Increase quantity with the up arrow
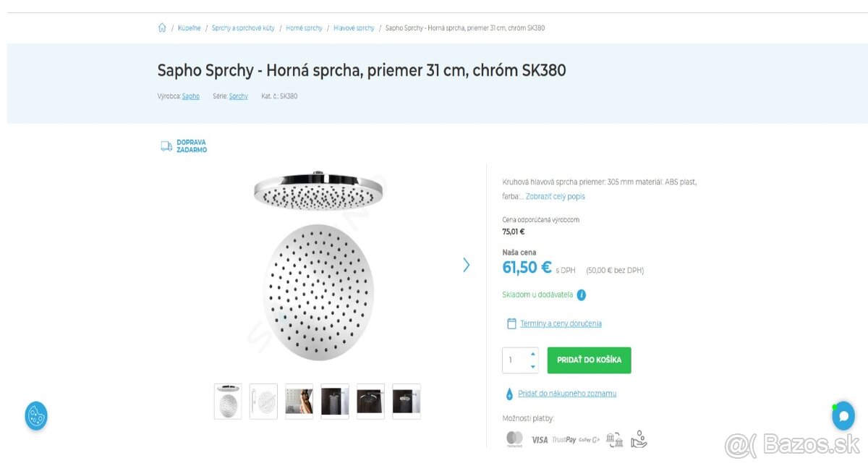868x466 pixels. pyautogui.click(x=533, y=355)
